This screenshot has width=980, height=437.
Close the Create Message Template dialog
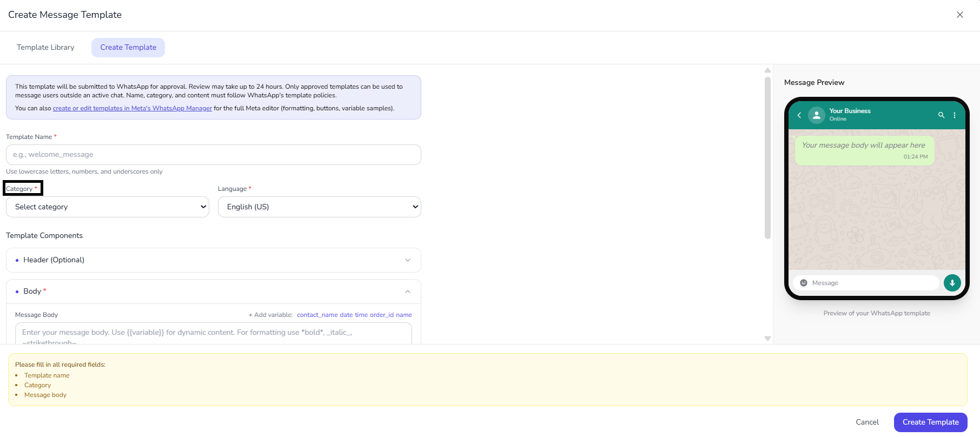point(960,15)
